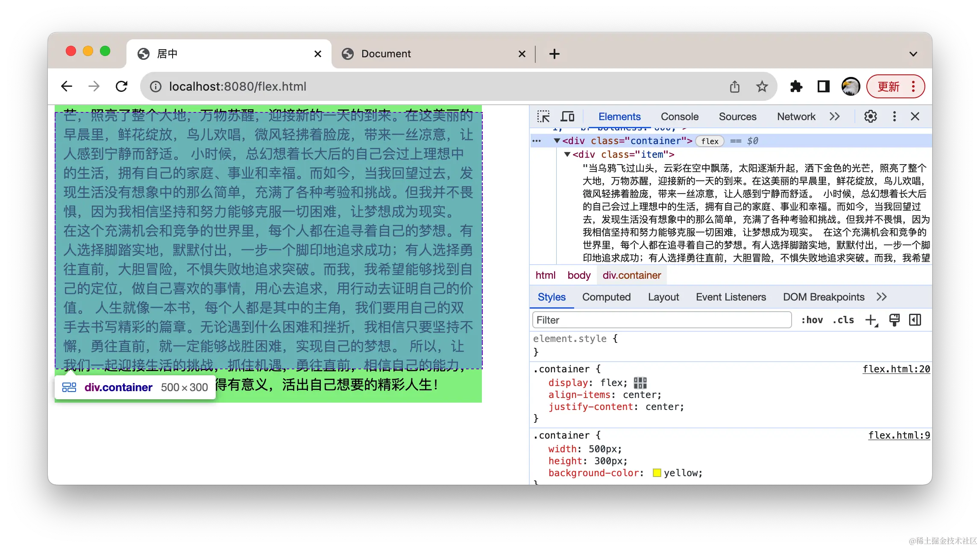This screenshot has width=980, height=548.
Task: Toggle the computed styles sidebar icon
Action: [x=915, y=320]
